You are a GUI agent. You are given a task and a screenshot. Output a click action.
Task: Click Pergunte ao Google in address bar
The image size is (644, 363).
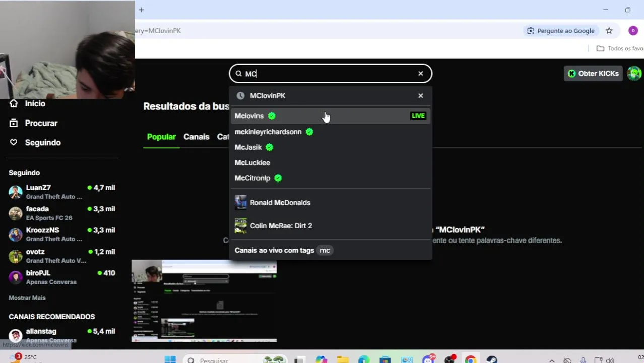click(x=560, y=31)
